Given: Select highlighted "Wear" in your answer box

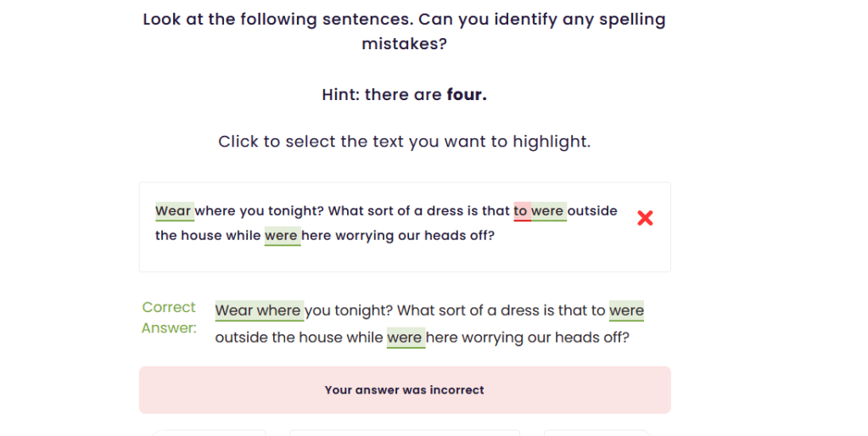Looking at the screenshot, I should [x=174, y=210].
